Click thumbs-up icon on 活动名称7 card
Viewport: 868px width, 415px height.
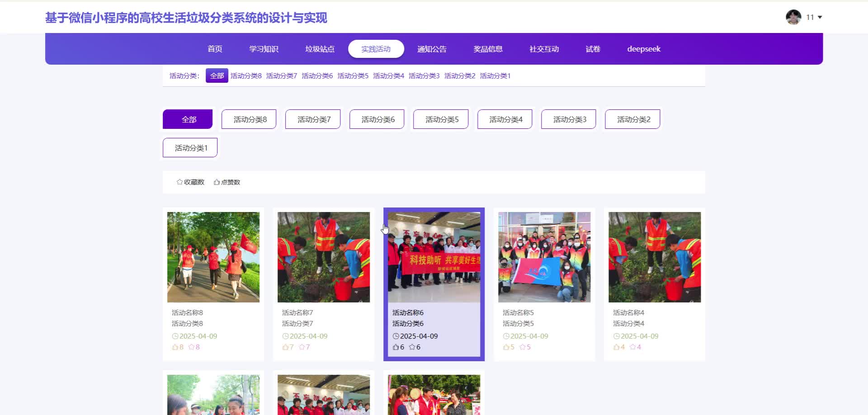285,347
